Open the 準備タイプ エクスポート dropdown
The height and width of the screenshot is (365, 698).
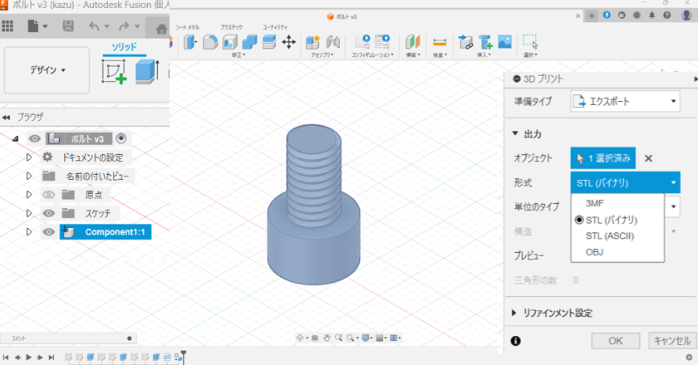pos(625,101)
